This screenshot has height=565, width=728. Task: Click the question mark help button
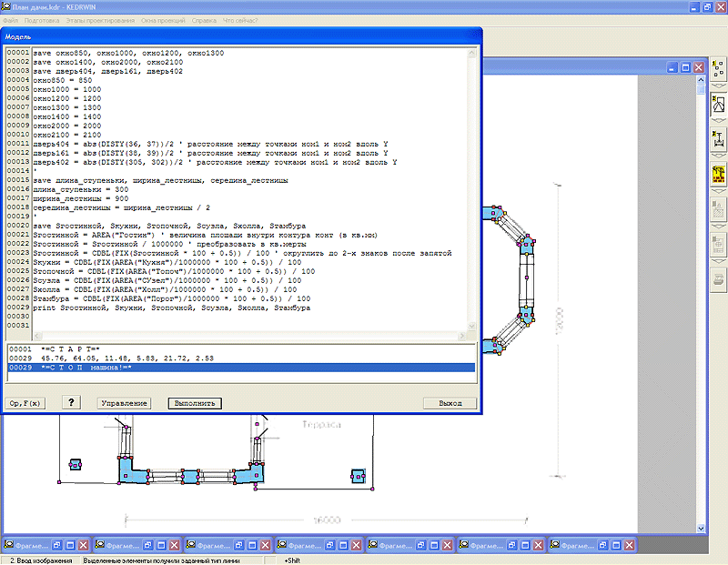71,402
